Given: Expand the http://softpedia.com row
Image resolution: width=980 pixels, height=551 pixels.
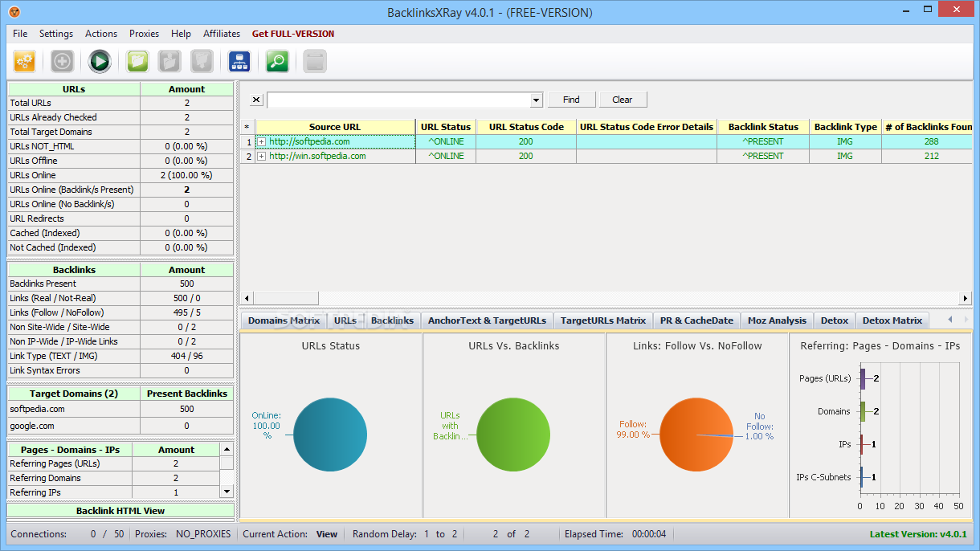Looking at the screenshot, I should point(261,141).
